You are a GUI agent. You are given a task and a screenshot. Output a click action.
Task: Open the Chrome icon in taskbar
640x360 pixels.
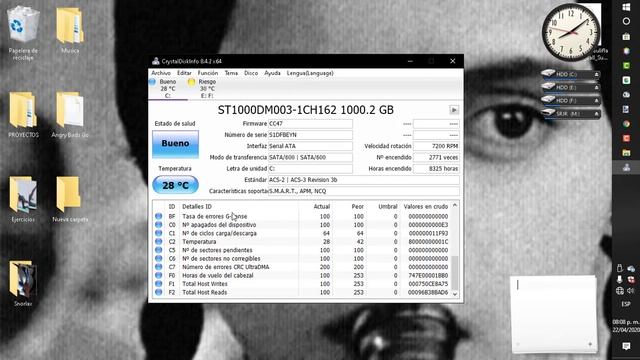626,124
